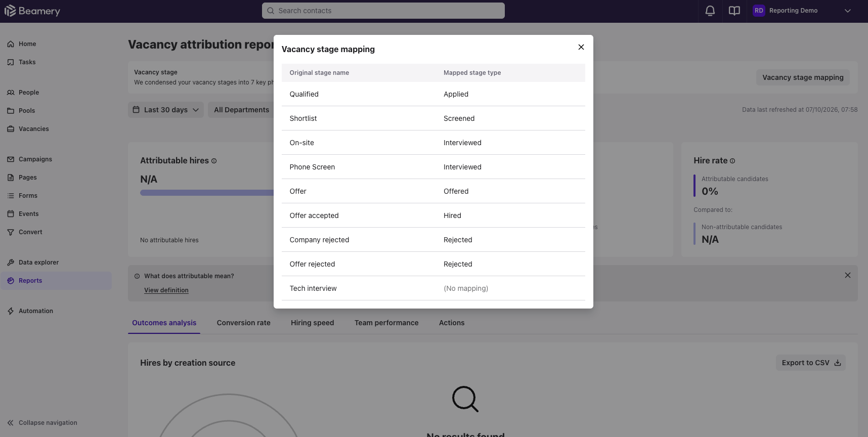Open Pools in the sidebar
The height and width of the screenshot is (437, 868).
point(27,111)
